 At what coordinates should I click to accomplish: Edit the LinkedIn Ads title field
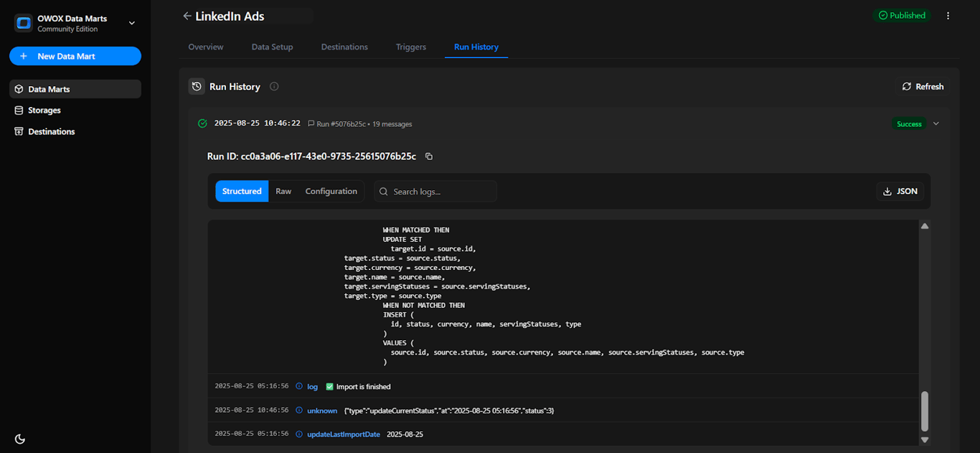click(x=253, y=16)
